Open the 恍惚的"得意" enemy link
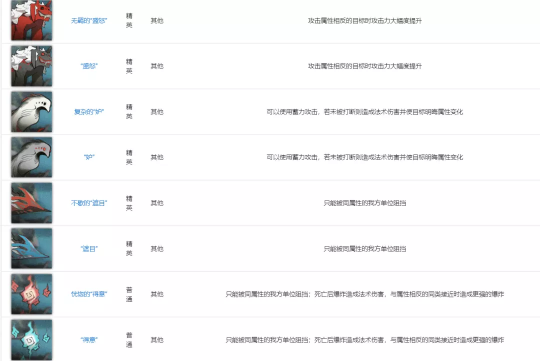The height and width of the screenshot is (361, 540). coord(89,294)
